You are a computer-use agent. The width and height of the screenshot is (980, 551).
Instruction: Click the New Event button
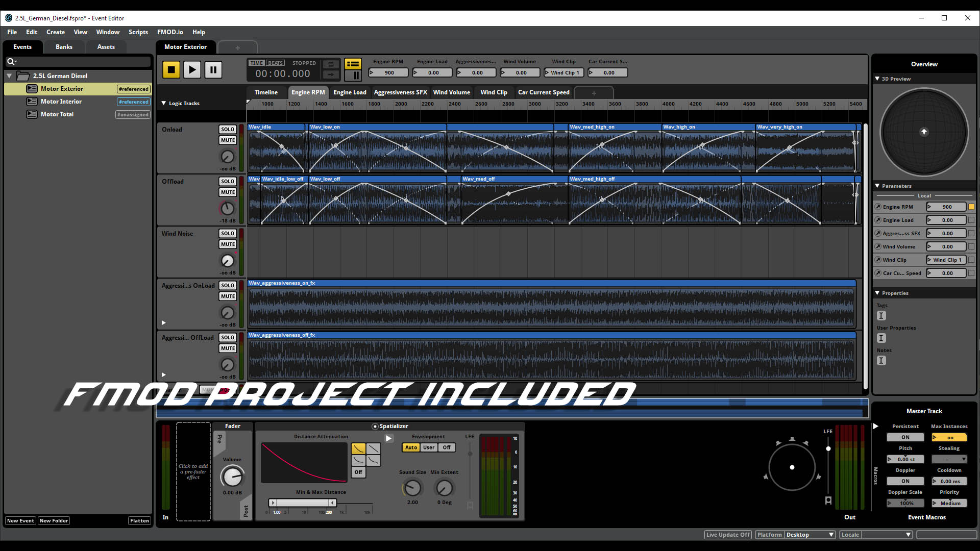[x=20, y=521]
